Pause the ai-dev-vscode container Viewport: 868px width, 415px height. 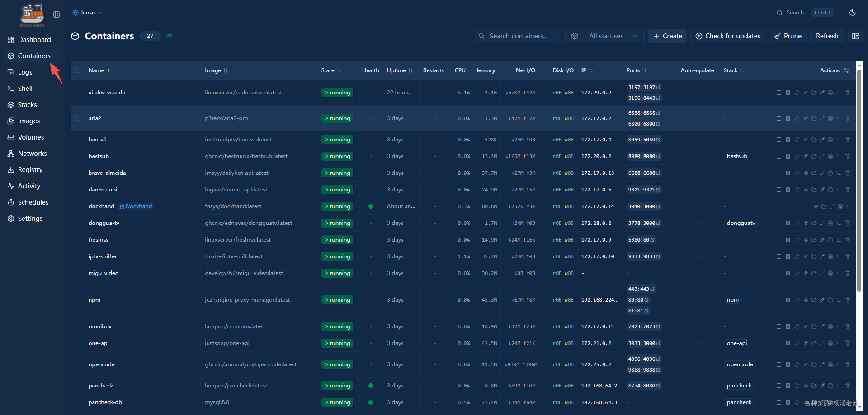[x=788, y=93]
